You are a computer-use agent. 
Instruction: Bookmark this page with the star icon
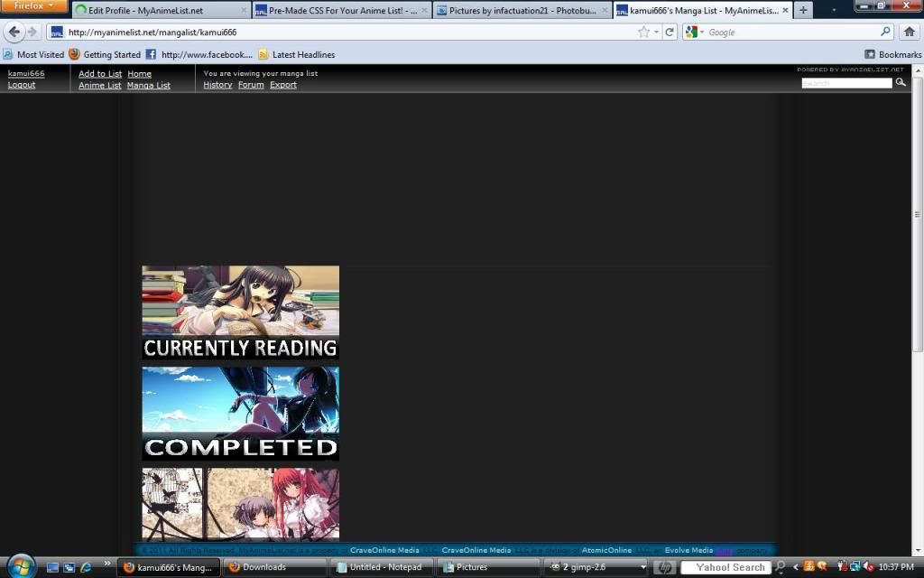pyautogui.click(x=643, y=32)
